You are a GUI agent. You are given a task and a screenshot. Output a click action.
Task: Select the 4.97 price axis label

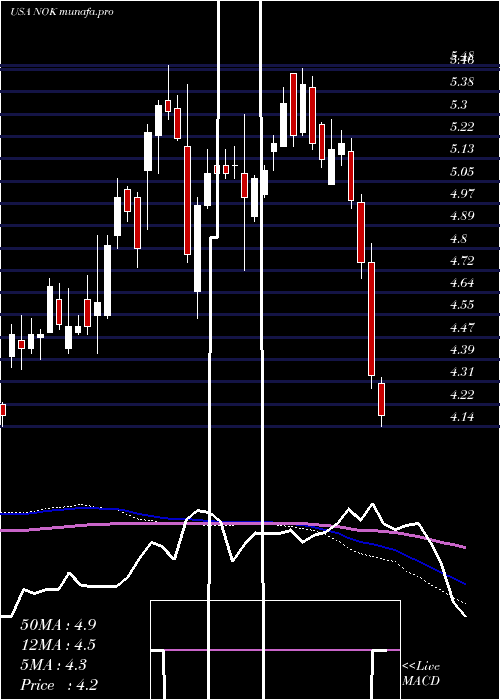(462, 194)
